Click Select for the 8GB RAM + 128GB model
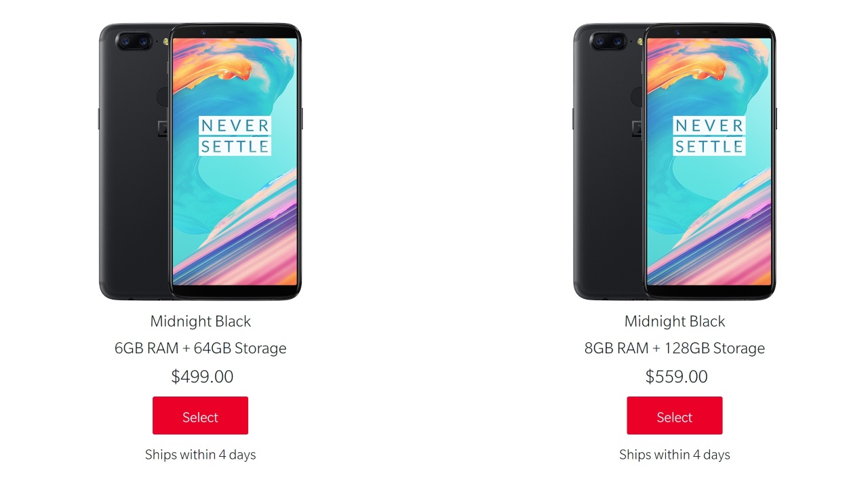 (x=674, y=415)
